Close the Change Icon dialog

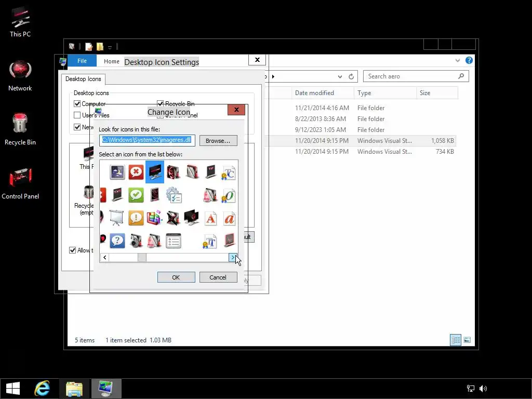pyautogui.click(x=236, y=110)
